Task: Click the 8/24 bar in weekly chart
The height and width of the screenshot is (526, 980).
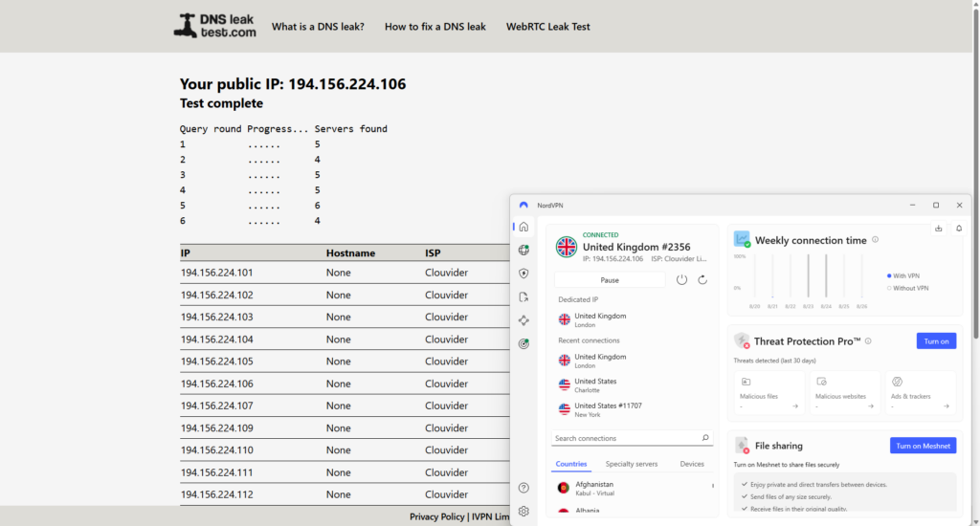Action: pyautogui.click(x=826, y=276)
